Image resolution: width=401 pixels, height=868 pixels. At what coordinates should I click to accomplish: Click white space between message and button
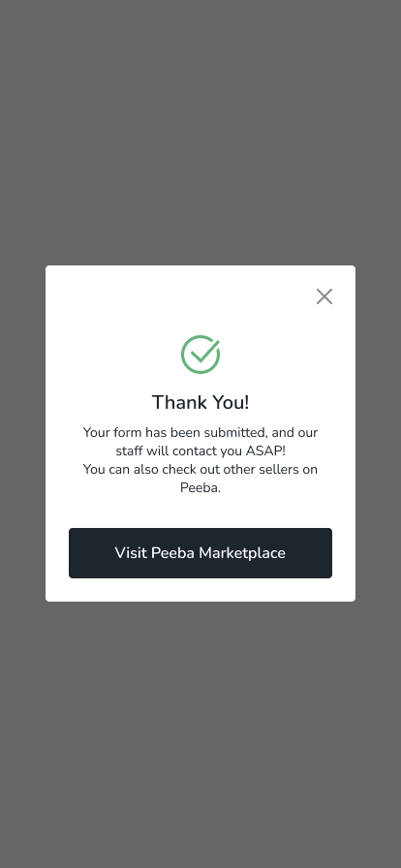point(200,512)
